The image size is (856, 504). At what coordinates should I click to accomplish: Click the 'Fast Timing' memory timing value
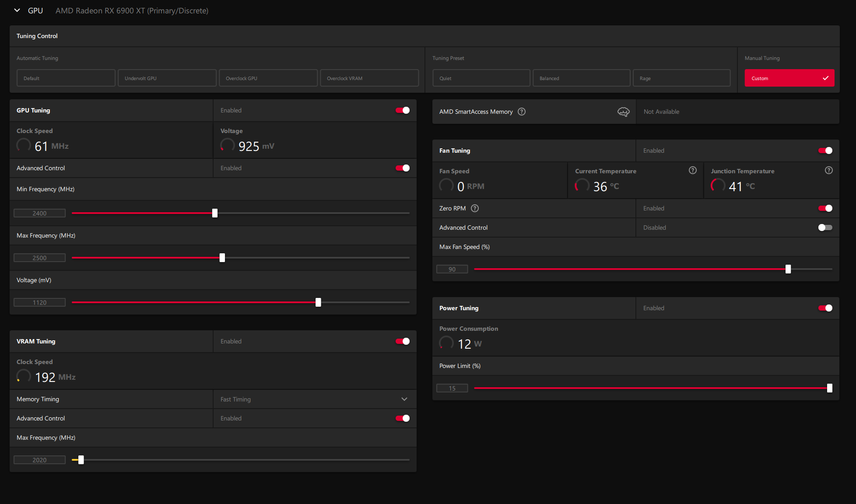[235, 399]
